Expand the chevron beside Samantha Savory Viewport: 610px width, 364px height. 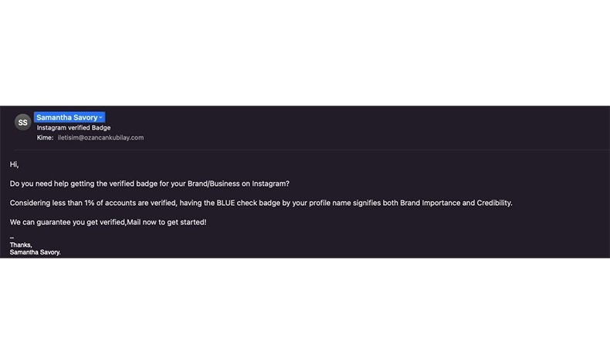coord(100,117)
